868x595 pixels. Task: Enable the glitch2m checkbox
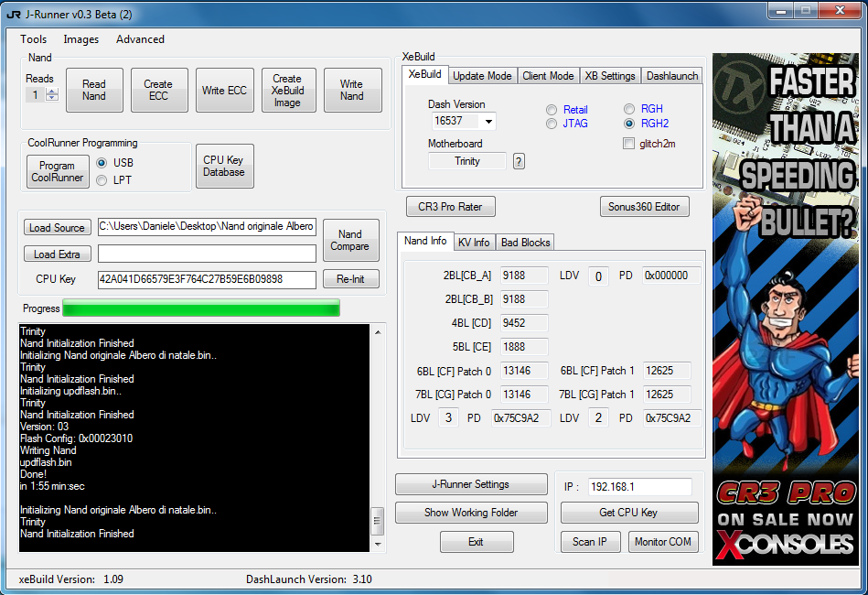pos(628,143)
